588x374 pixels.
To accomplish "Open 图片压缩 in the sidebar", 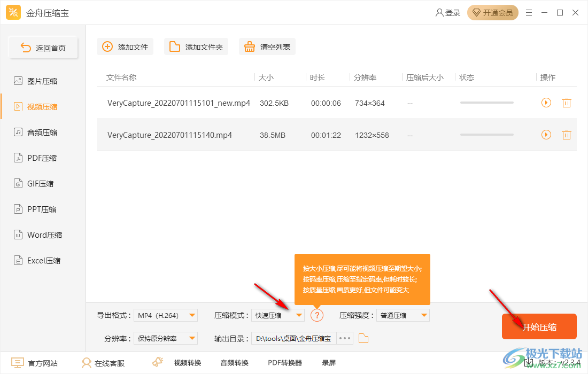I will [36, 81].
